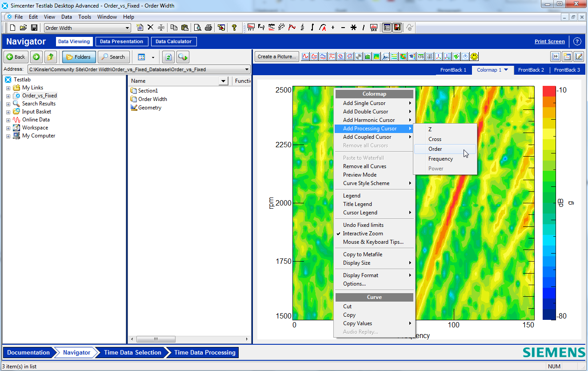Click the fast-forward arrows icon at right
The height and width of the screenshot is (371, 588).
[x=556, y=56]
